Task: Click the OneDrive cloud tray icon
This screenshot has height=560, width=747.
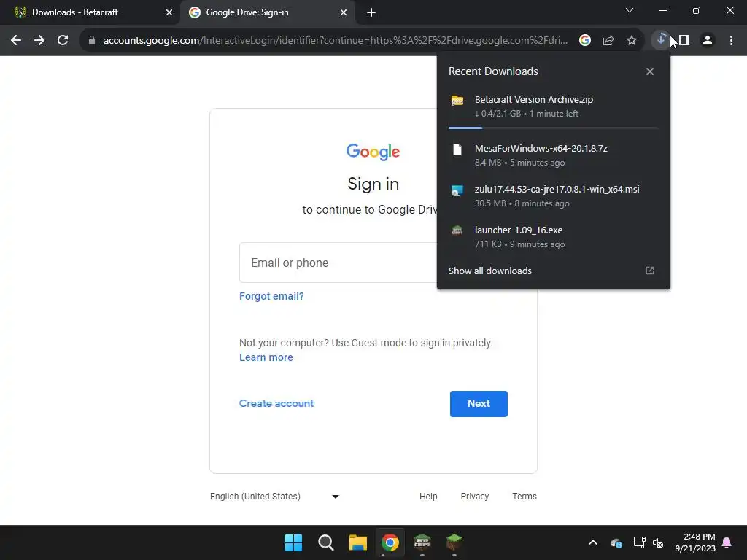Action: point(616,542)
